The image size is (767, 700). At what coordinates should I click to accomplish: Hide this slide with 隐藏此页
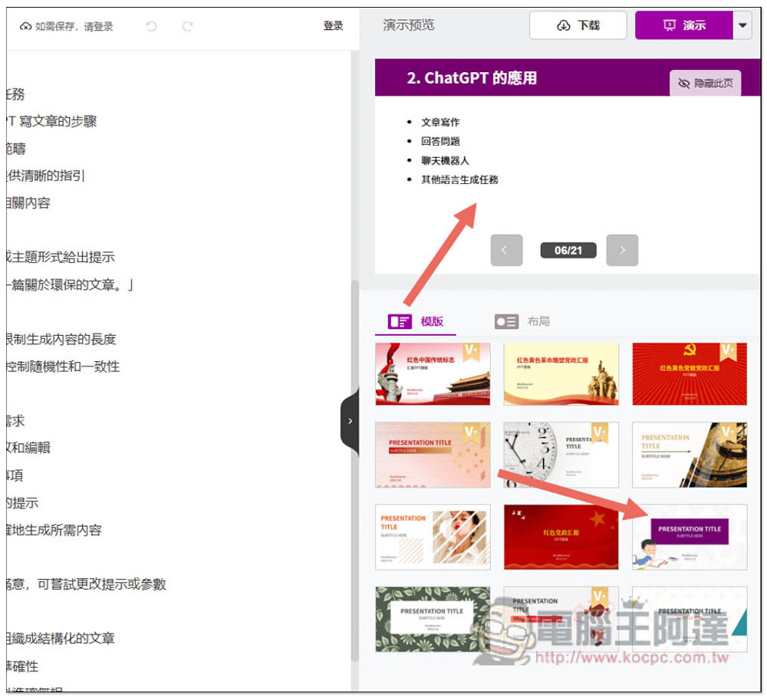click(x=705, y=83)
